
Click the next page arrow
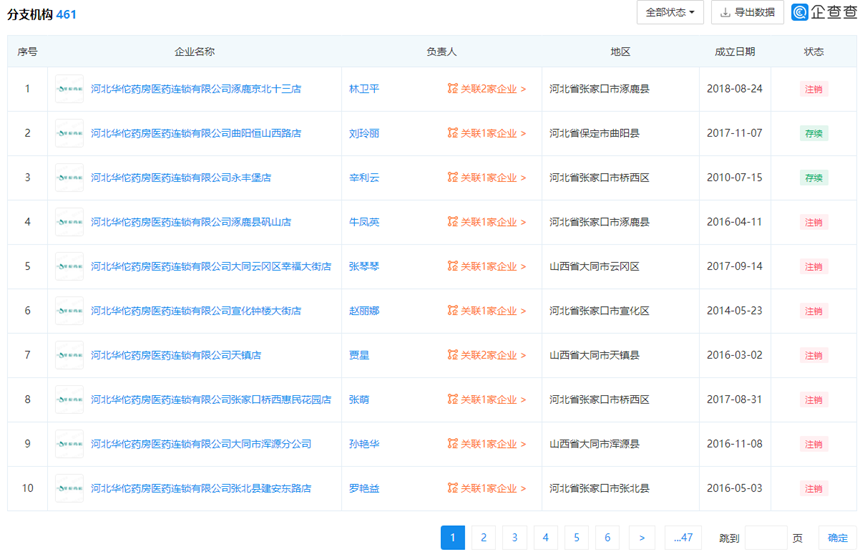[x=641, y=538]
